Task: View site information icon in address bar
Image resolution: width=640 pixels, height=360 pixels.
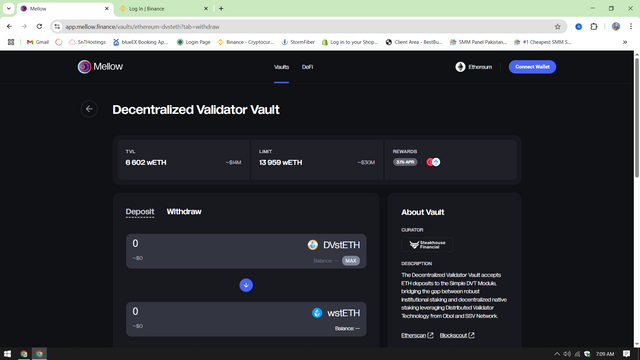Action: pos(57,27)
